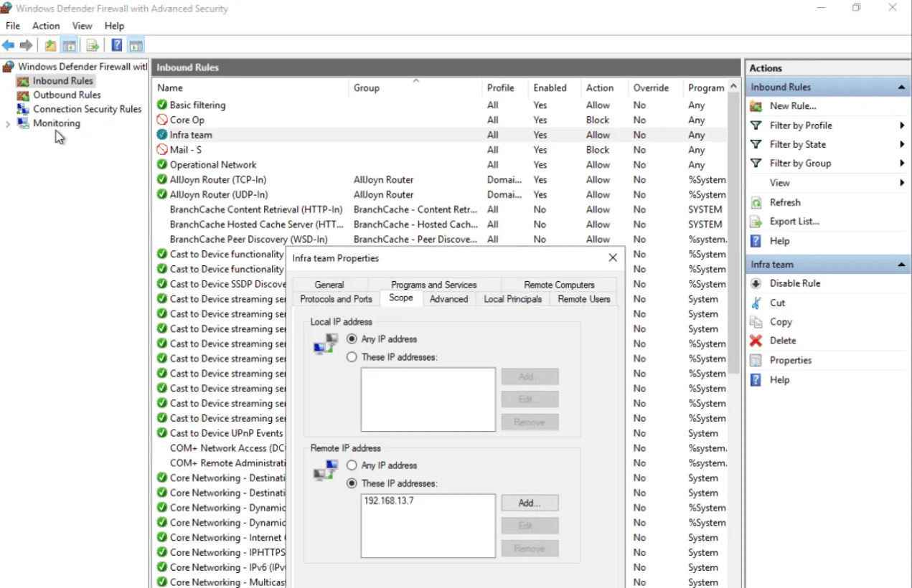Expand the Filter by State submenu
912x588 pixels.
[x=902, y=144]
